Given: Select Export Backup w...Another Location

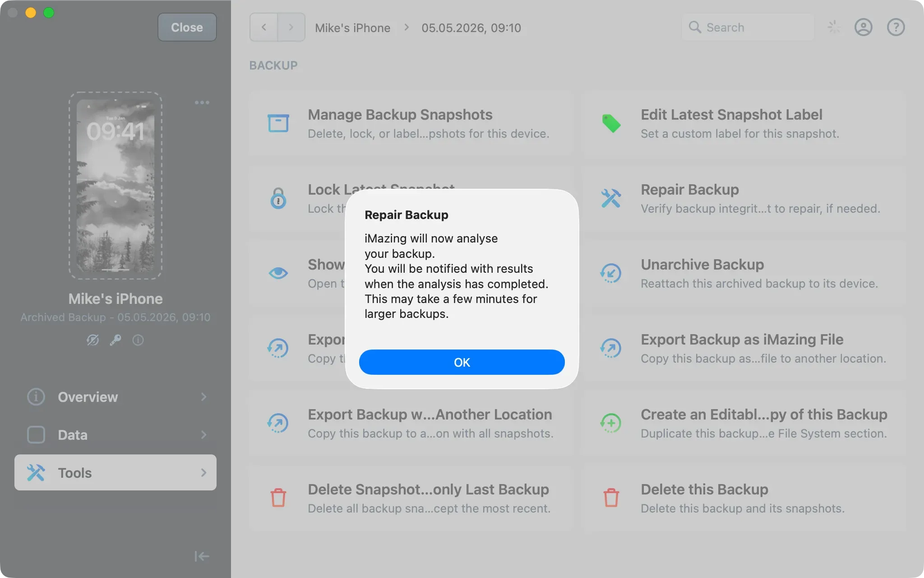Looking at the screenshot, I should 411,423.
